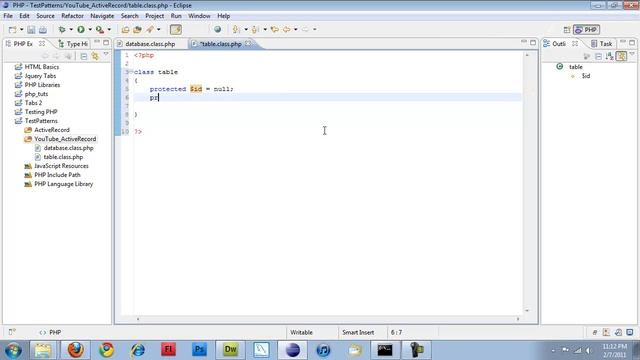Open the Refactor menu
640x360 pixels.
[x=72, y=16]
